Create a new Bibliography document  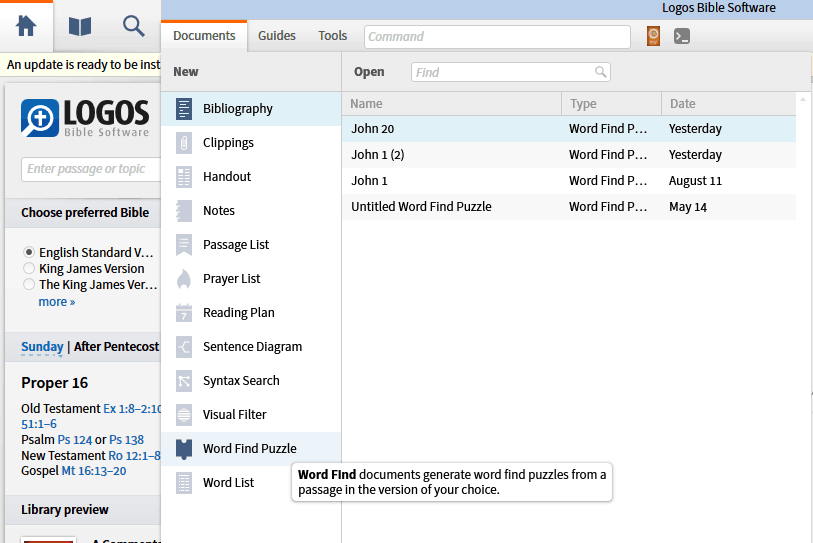[x=237, y=109]
